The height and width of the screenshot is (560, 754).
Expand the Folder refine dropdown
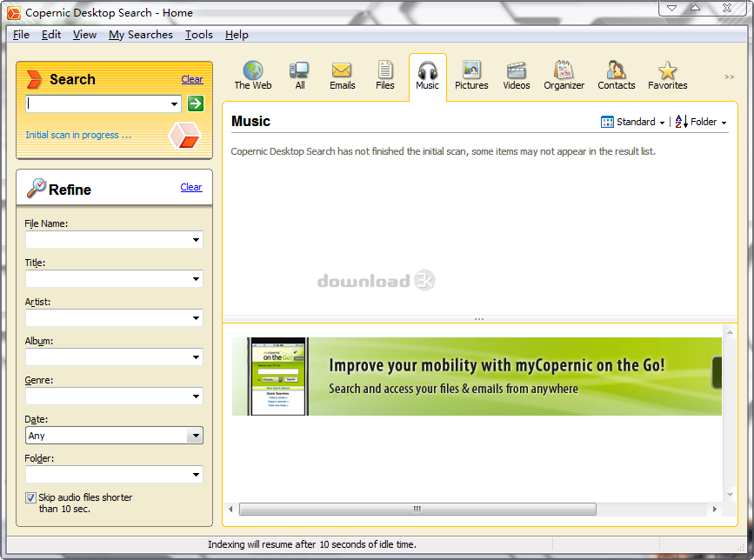coord(196,475)
